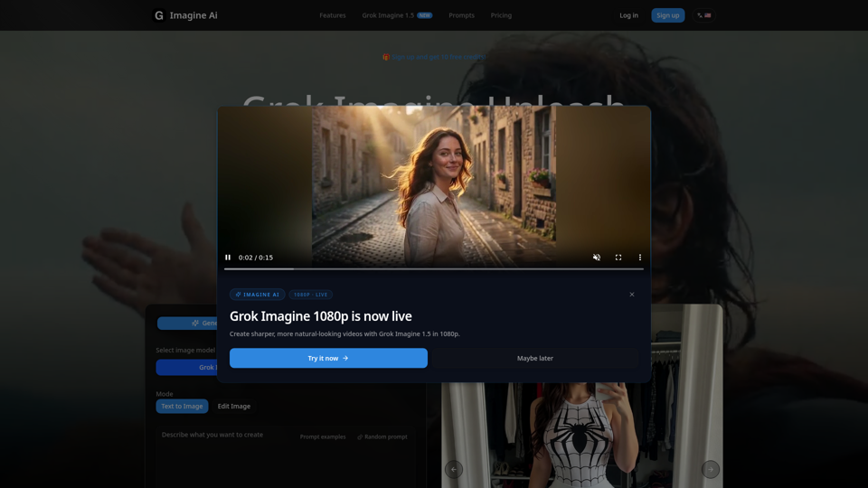Screen dimensions: 868x488
Task: Click Log in link
Action: (x=628, y=15)
